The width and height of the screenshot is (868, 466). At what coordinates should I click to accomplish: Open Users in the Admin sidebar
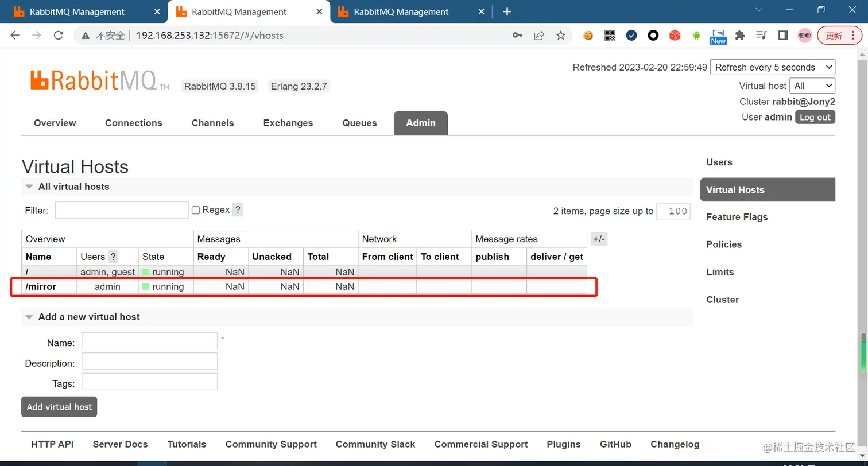[x=719, y=162]
